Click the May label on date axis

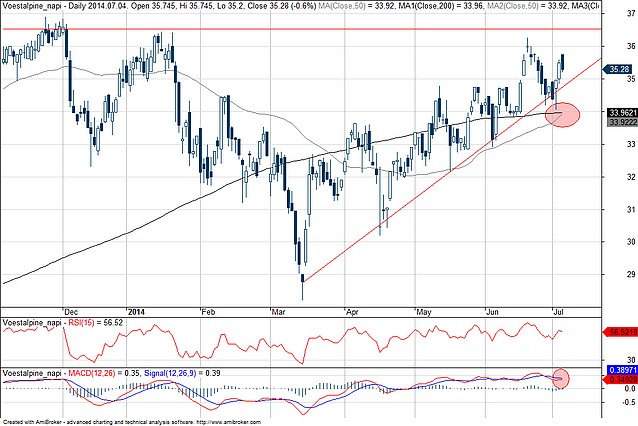424,312
